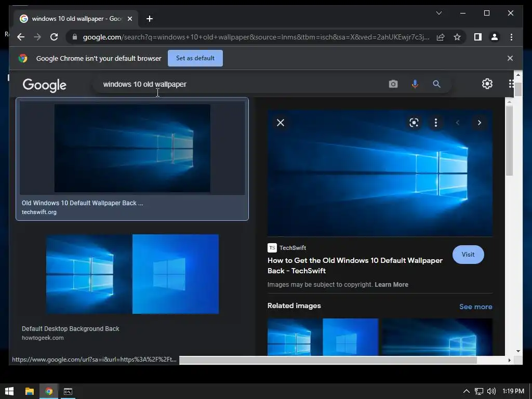Reload the current page

pos(54,37)
